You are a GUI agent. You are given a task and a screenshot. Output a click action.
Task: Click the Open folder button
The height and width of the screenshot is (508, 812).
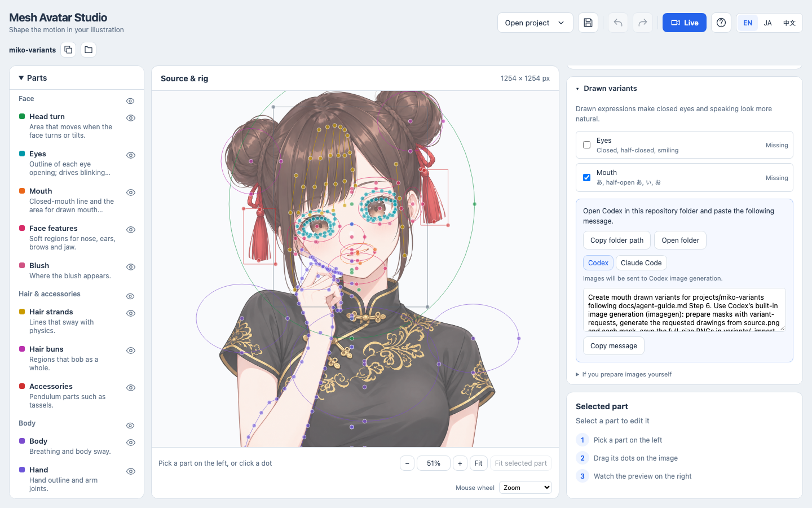pyautogui.click(x=680, y=240)
